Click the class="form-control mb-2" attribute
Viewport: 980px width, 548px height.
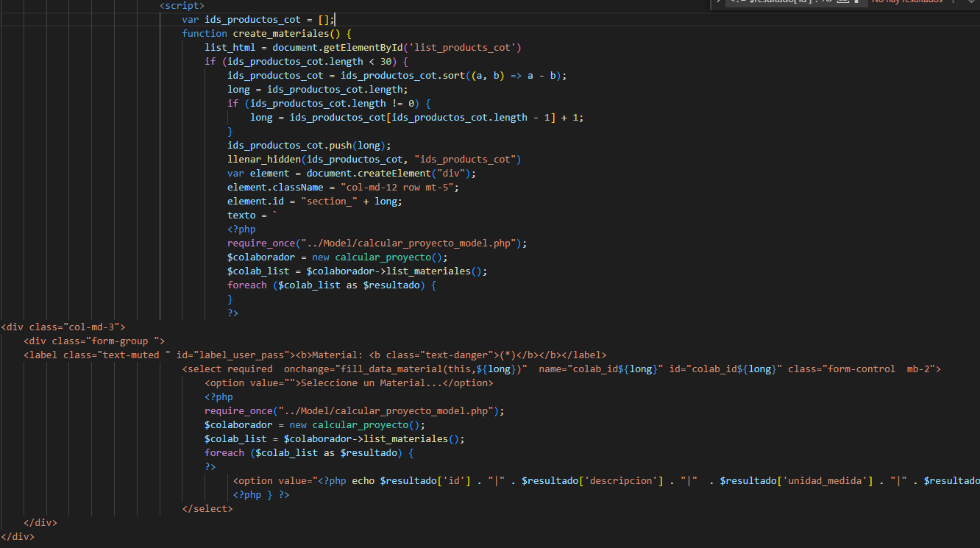pos(862,369)
